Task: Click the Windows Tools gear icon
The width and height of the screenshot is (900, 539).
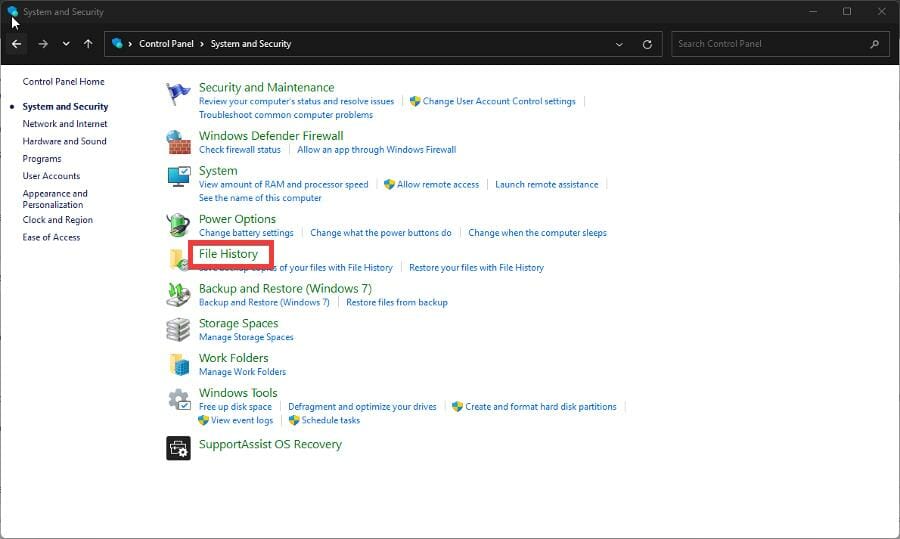Action: [x=178, y=399]
